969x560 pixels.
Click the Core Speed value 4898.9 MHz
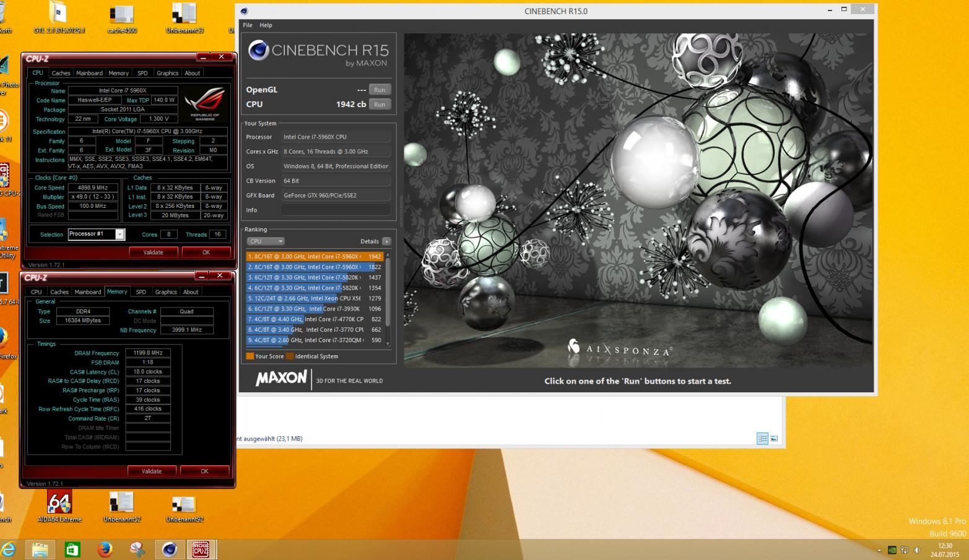[x=93, y=187]
